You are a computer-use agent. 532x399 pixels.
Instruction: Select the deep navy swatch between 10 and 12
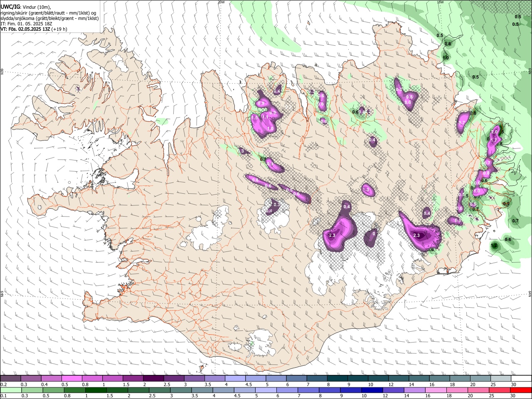(372, 390)
